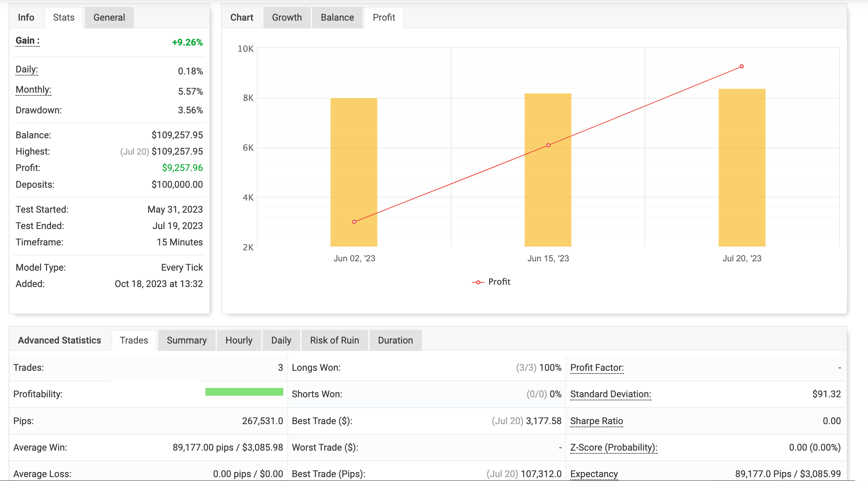Image resolution: width=868 pixels, height=481 pixels.
Task: Click the Sharpe Ratio label
Action: click(596, 421)
